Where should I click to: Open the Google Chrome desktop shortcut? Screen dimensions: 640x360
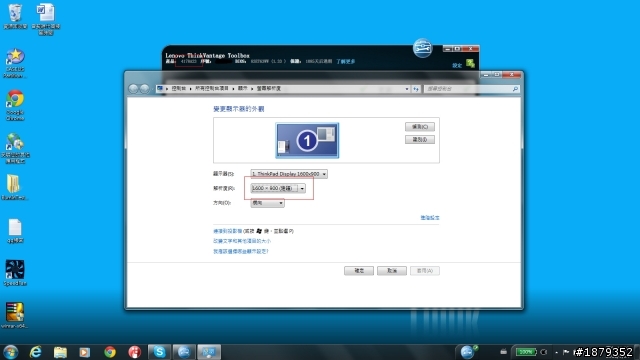coord(15,105)
